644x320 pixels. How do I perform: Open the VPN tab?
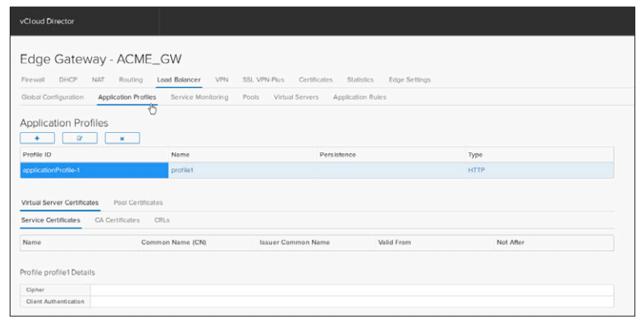222,80
